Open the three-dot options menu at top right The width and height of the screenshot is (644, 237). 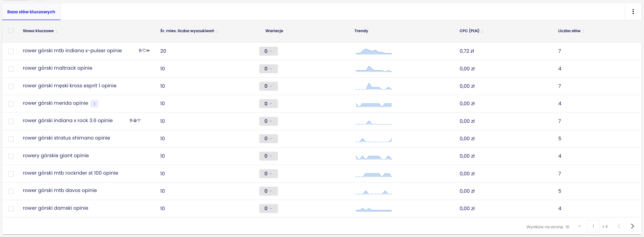[x=633, y=12]
